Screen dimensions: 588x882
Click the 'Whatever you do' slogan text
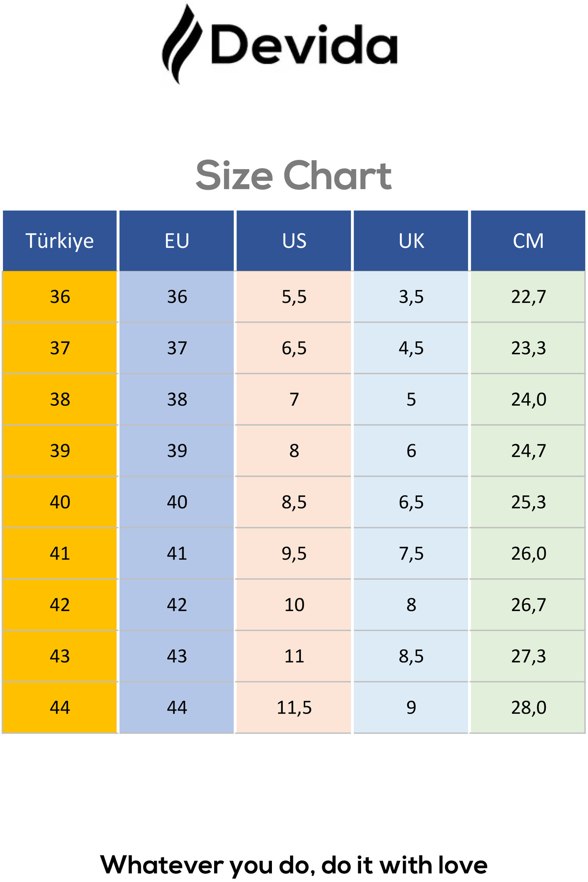(x=294, y=865)
